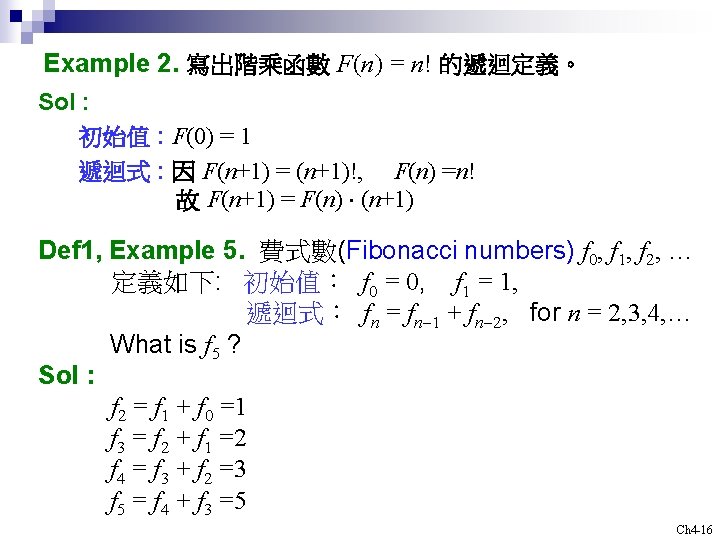This screenshot has height=540, width=720.
Task: Click the bold blue 遞迴式 label
Action: pyautogui.click(x=114, y=172)
